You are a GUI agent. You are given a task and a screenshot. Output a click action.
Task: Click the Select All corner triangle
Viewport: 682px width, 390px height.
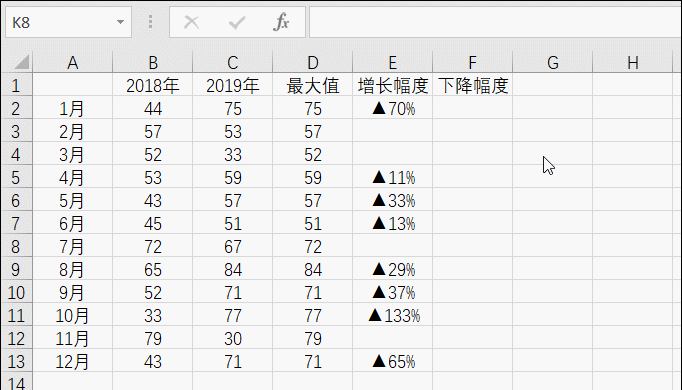[22, 62]
